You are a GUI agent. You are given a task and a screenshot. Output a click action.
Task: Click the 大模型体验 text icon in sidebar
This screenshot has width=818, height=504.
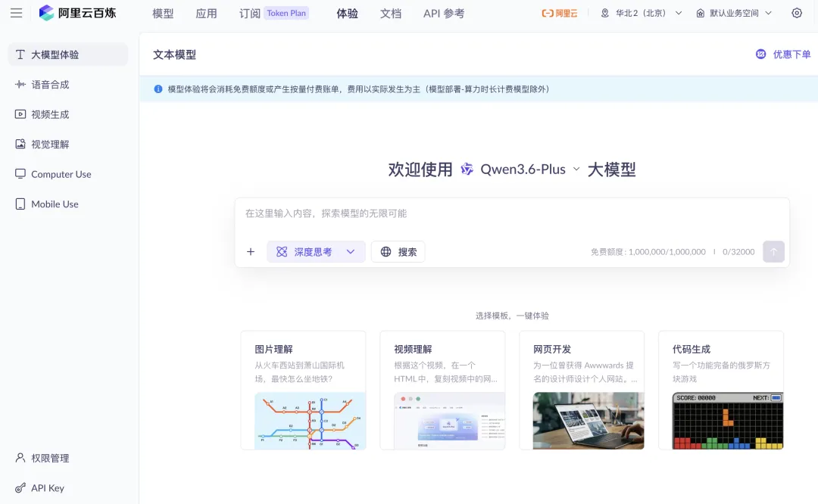click(20, 54)
